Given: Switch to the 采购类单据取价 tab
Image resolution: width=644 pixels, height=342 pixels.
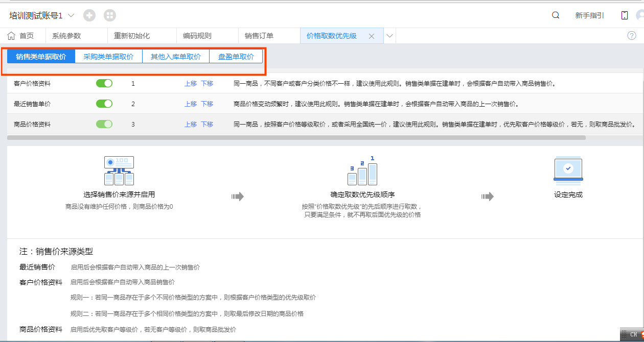Looking at the screenshot, I should (x=108, y=57).
